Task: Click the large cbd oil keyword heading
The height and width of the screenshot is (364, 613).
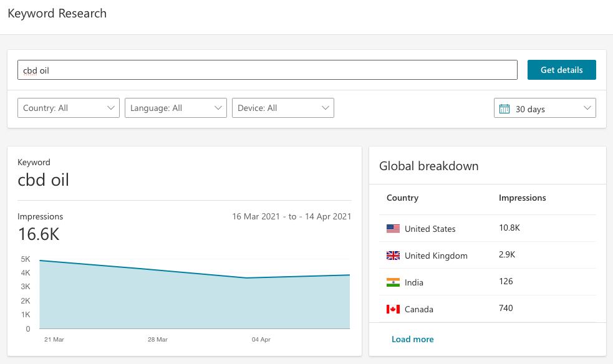Action: 44,180
